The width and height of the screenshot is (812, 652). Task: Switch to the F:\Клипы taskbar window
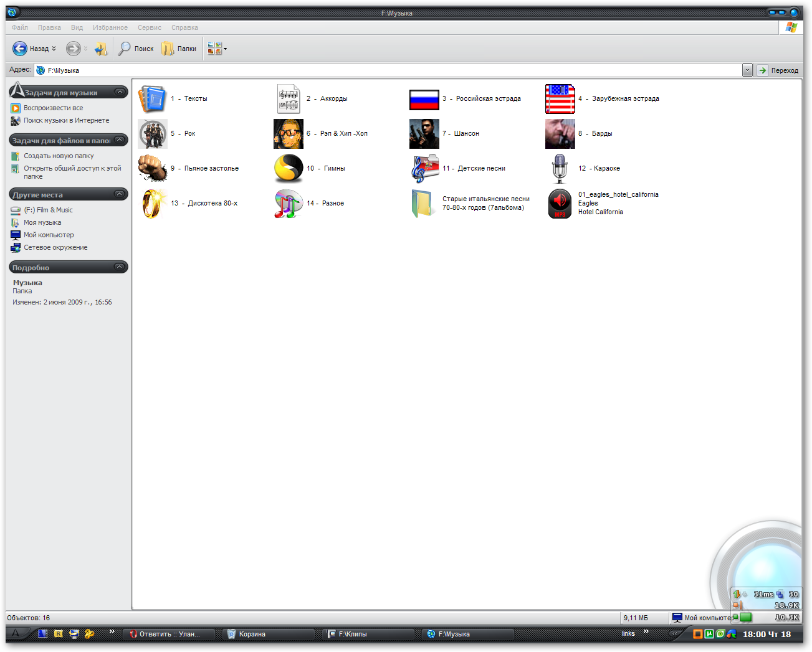pos(368,634)
